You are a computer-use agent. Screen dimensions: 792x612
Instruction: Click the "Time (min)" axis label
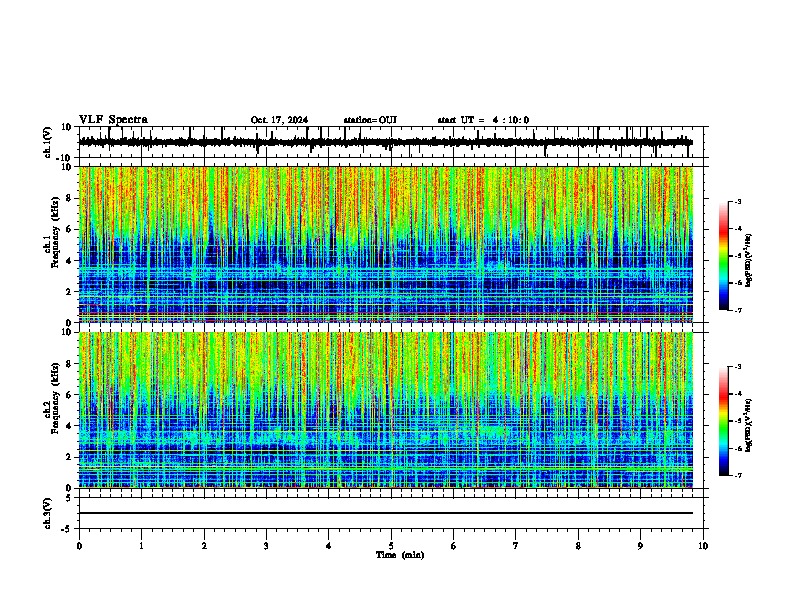coord(400,555)
